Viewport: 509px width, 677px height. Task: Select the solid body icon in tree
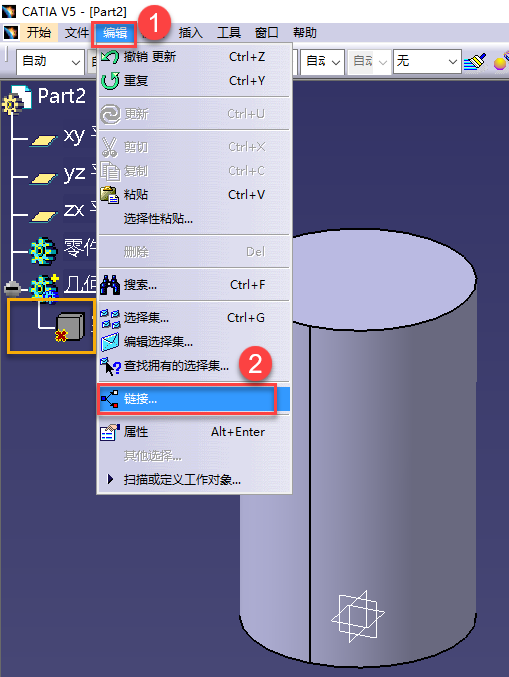coord(69,327)
